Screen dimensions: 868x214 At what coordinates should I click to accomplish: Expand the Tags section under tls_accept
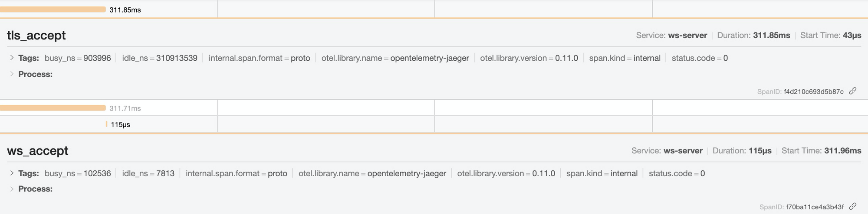pyautogui.click(x=12, y=58)
